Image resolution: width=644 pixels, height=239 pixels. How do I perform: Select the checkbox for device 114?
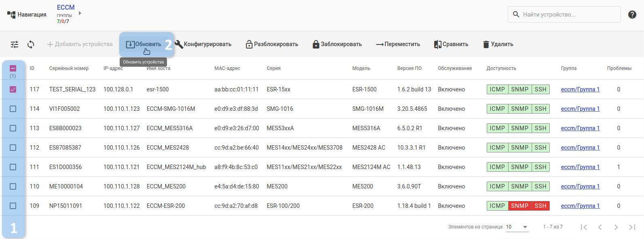[x=13, y=109]
